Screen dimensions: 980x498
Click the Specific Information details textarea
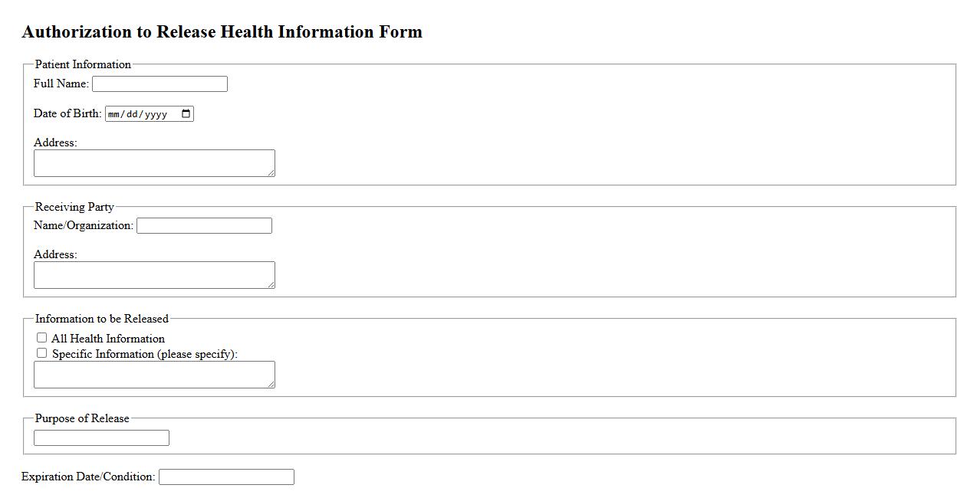click(x=153, y=375)
